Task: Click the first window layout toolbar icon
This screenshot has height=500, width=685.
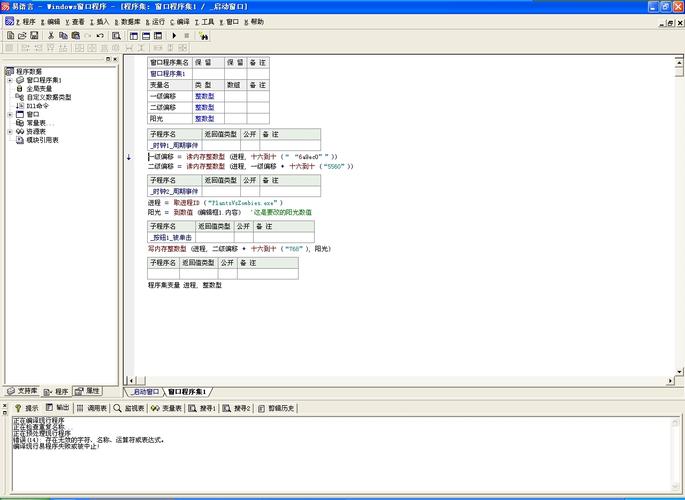Action: [x=134, y=35]
